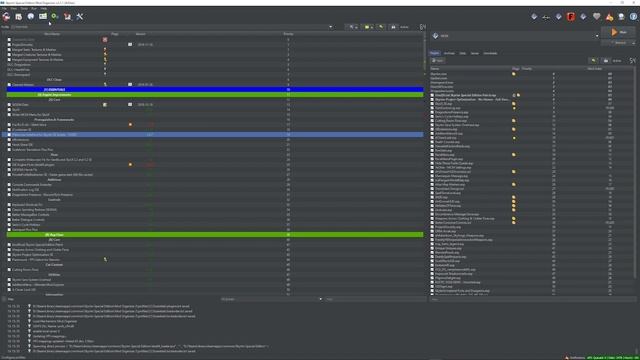
Task: Open the Notifications warning triangle icon
Action: coord(609,17)
